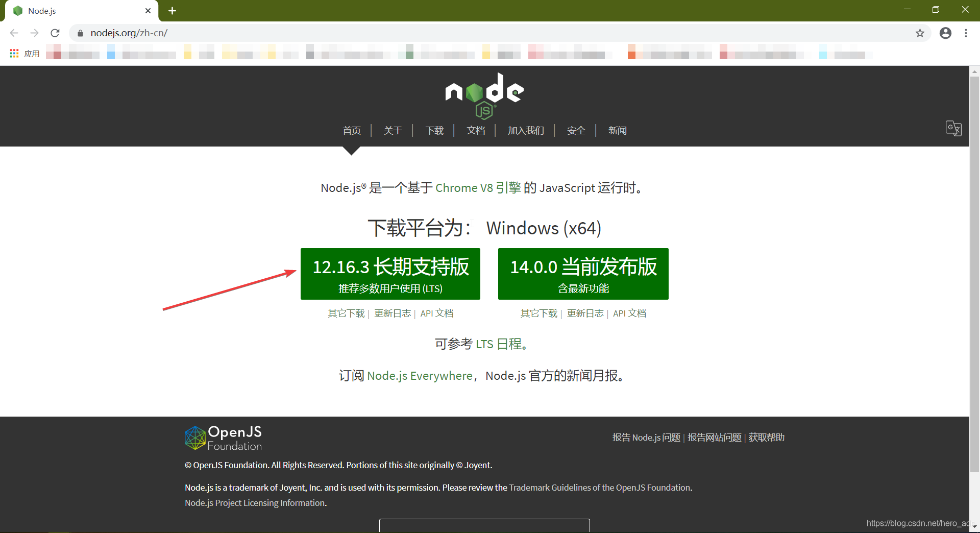Viewport: 980px width, 533px height.
Task: Open the Google Translate icon on the page
Action: pos(953,129)
